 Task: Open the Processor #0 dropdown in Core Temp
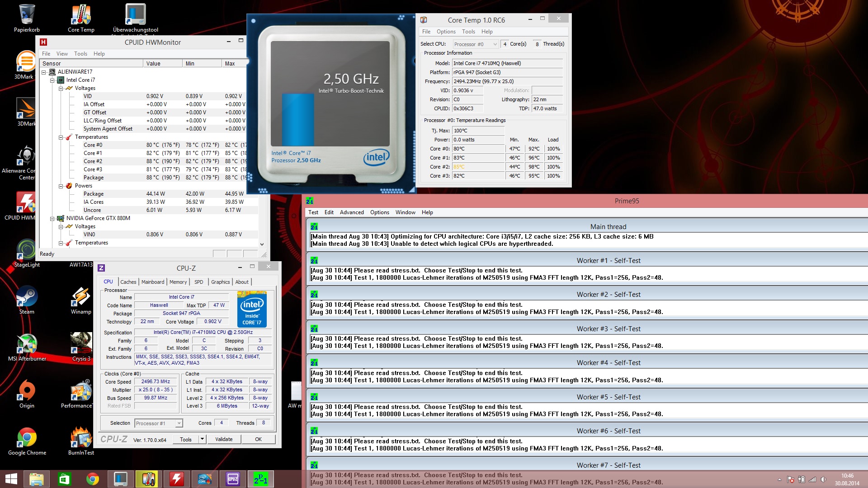475,44
